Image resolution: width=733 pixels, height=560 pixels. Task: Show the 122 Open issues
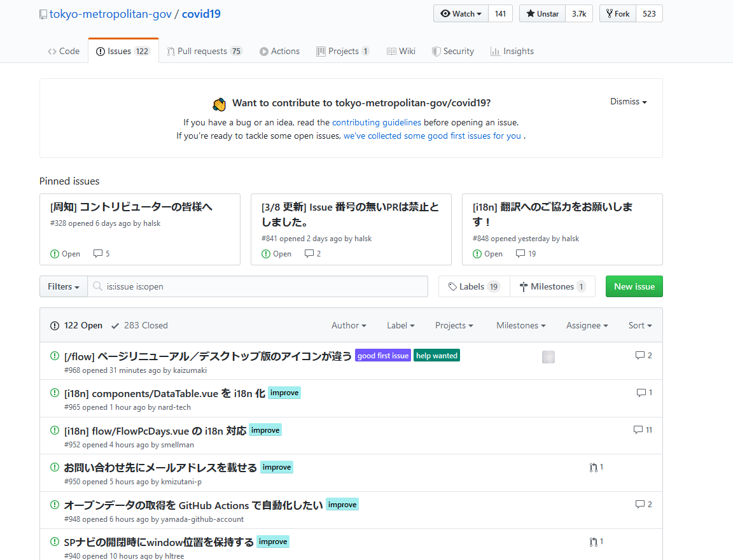coord(76,325)
